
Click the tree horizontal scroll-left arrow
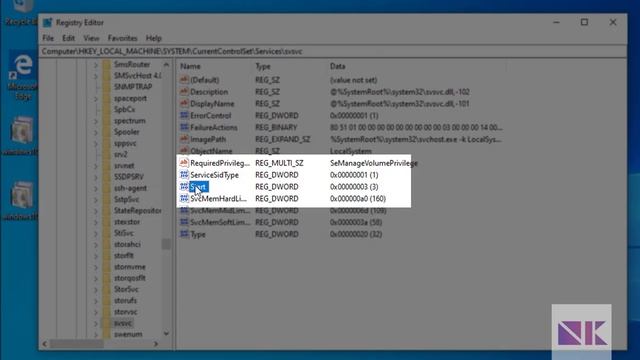pos(45,344)
